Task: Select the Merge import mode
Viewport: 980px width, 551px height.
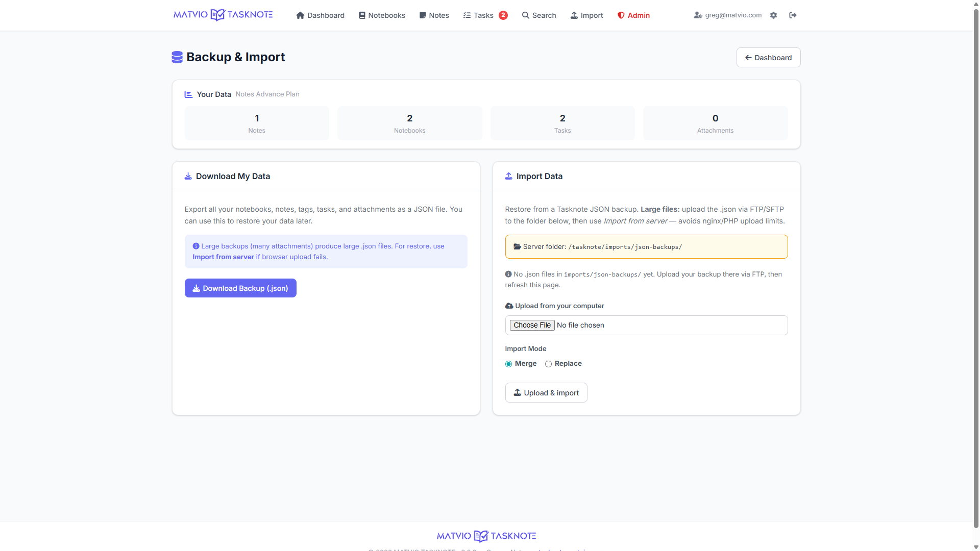Action: [508, 364]
